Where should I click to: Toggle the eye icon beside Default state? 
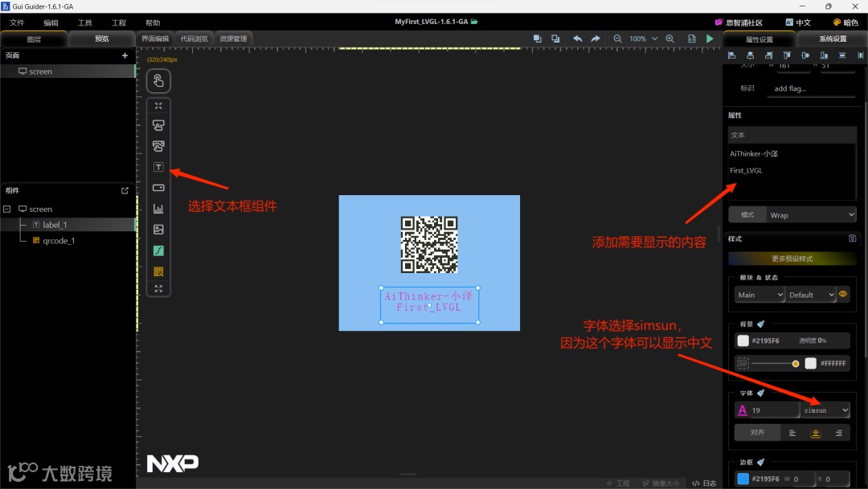[x=842, y=295]
